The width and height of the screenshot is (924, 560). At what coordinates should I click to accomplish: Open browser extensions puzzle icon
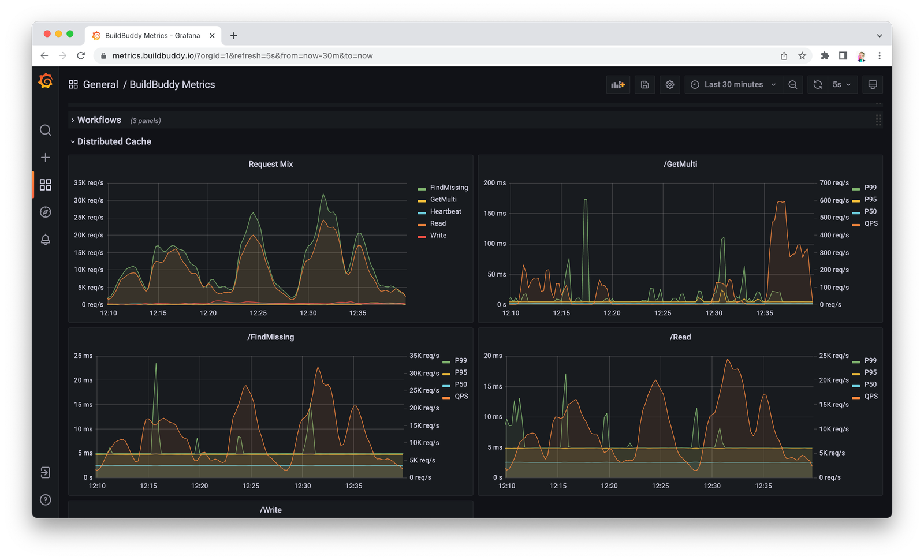click(x=825, y=55)
